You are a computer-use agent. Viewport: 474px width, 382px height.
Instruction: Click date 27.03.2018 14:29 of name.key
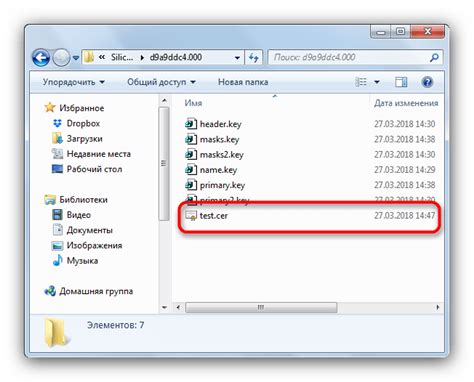click(404, 170)
